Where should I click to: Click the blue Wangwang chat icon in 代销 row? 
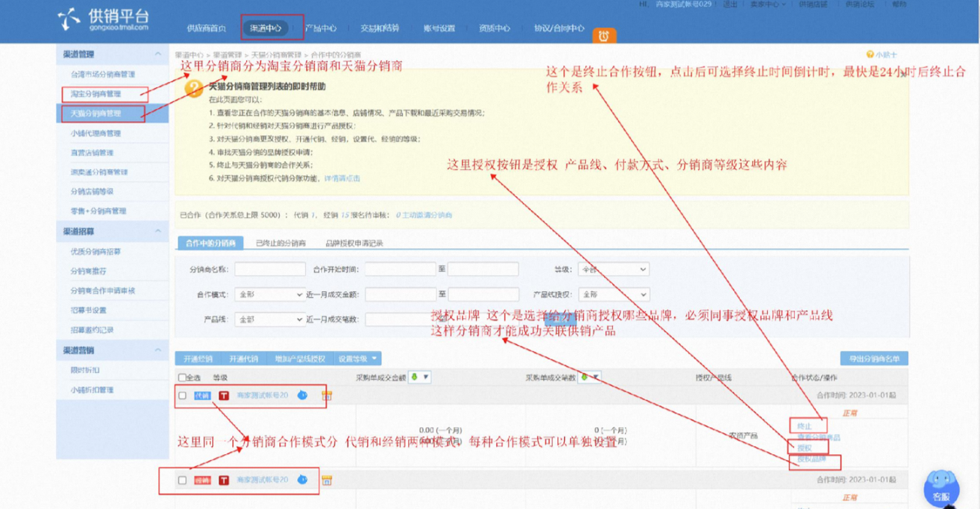click(x=302, y=395)
